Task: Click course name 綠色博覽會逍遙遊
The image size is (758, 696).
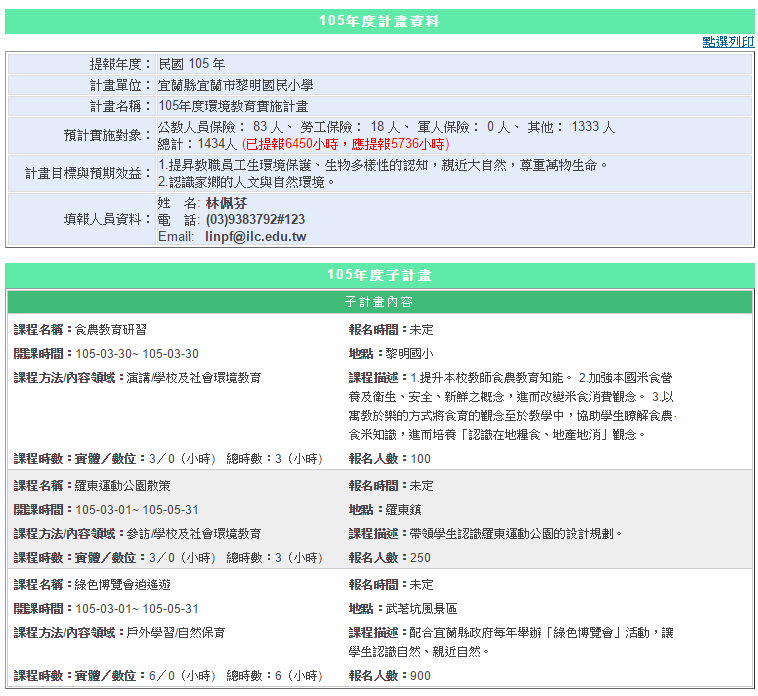Action: (123, 585)
